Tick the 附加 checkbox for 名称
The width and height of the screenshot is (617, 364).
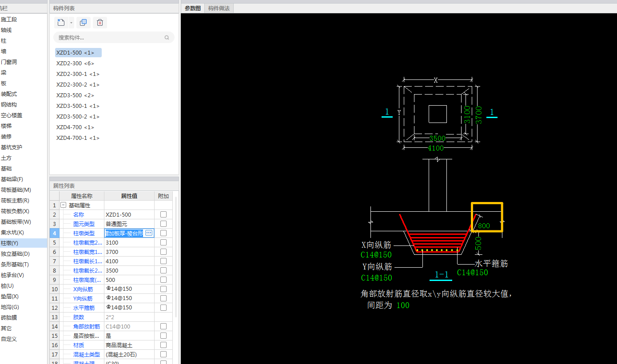click(x=163, y=214)
